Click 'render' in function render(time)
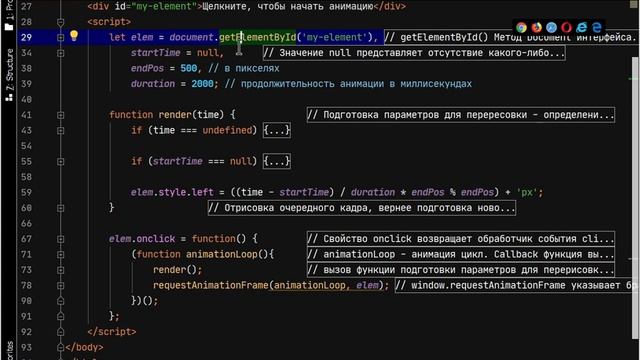The image size is (640, 360). pos(175,115)
